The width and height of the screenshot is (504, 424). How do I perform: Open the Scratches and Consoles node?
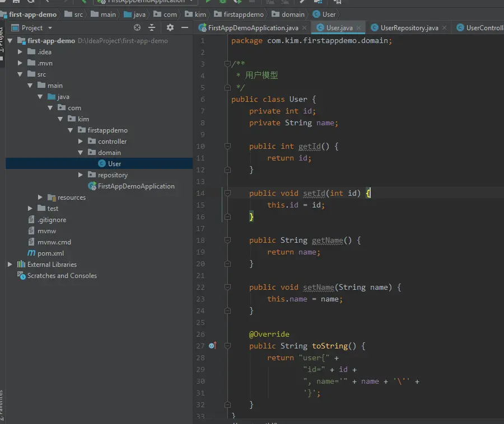62,276
